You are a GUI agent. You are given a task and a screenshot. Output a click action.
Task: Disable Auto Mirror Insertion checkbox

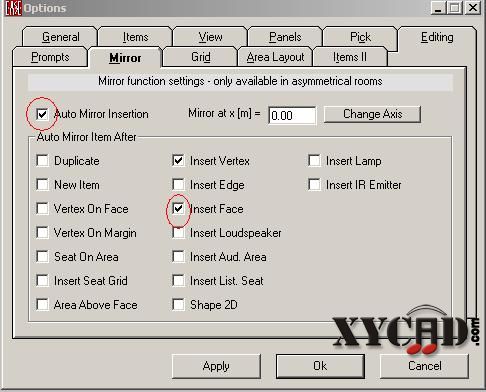click(42, 114)
